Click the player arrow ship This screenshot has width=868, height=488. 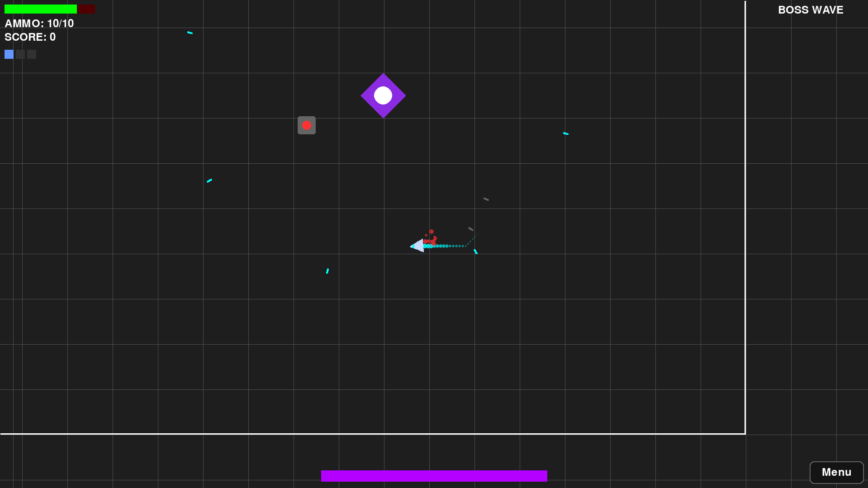(x=417, y=246)
